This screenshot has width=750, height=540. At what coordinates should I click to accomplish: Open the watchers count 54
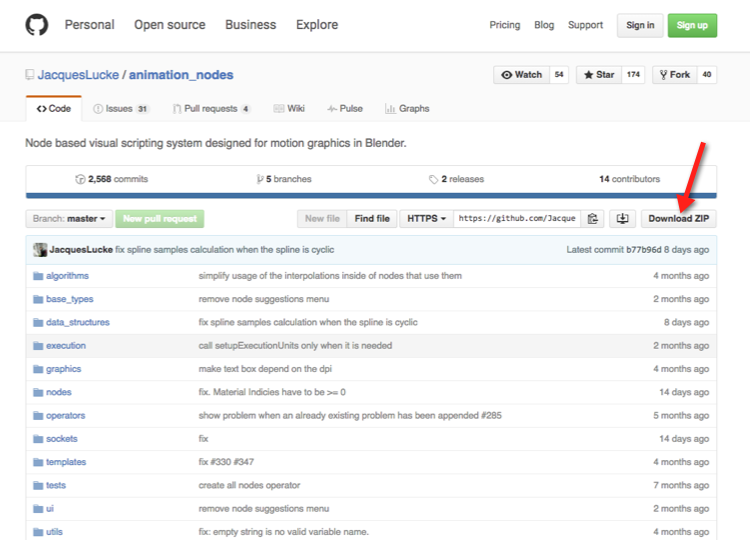[559, 75]
